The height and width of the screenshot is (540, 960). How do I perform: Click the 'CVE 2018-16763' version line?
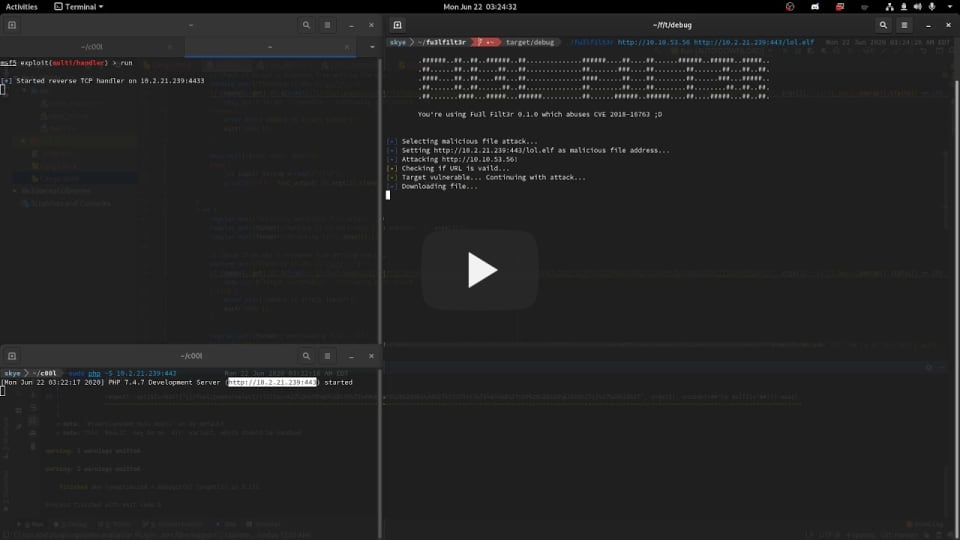point(539,114)
